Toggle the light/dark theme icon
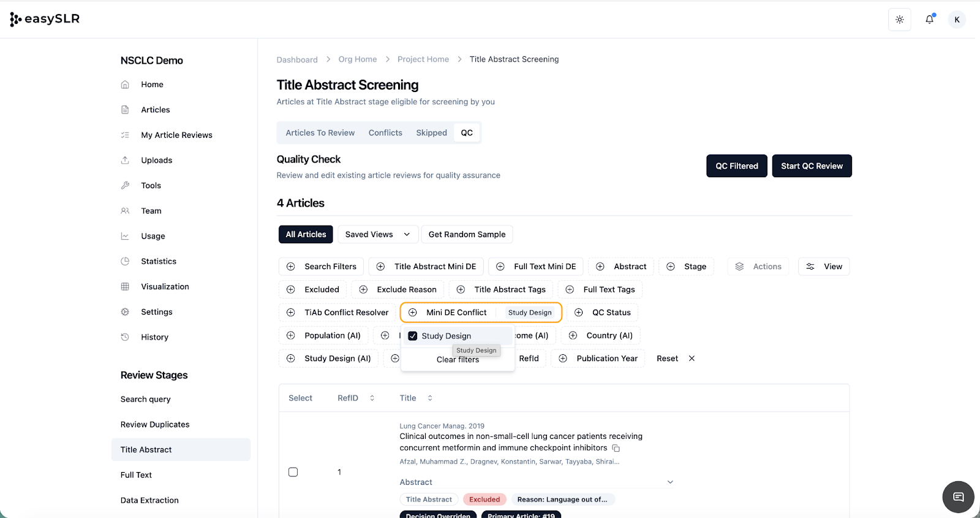 point(899,20)
